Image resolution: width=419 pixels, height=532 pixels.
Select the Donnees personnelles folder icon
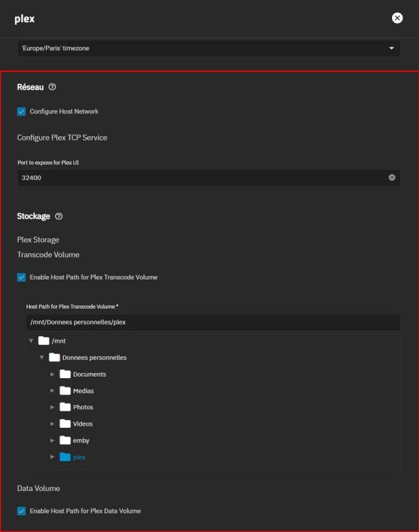click(55, 357)
